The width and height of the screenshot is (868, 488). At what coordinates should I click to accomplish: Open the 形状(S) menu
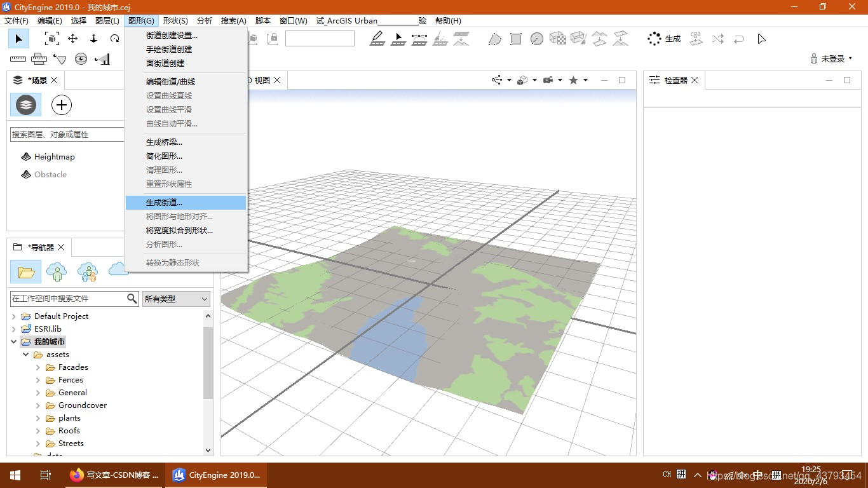175,21
